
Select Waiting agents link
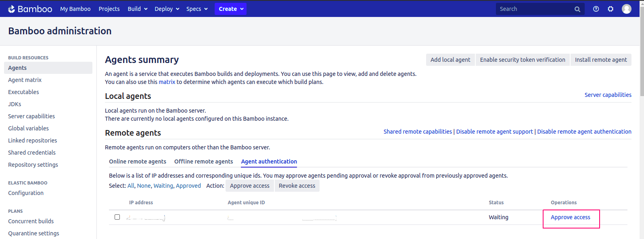tap(163, 186)
